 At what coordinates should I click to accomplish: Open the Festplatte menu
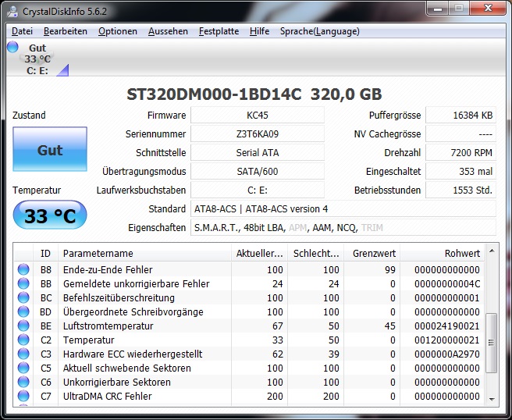point(219,31)
